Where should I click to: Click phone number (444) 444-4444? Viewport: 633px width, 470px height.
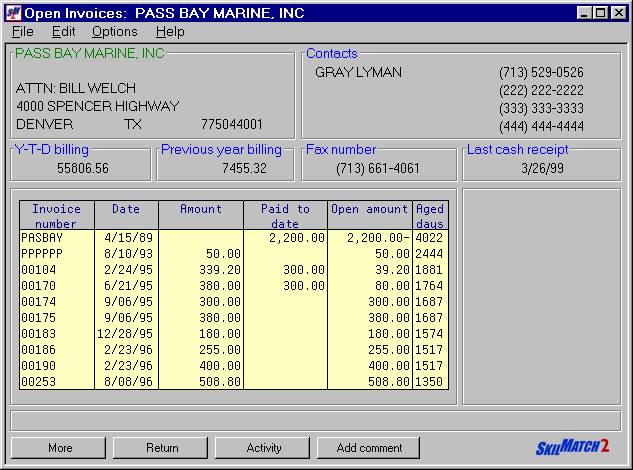pyautogui.click(x=541, y=126)
